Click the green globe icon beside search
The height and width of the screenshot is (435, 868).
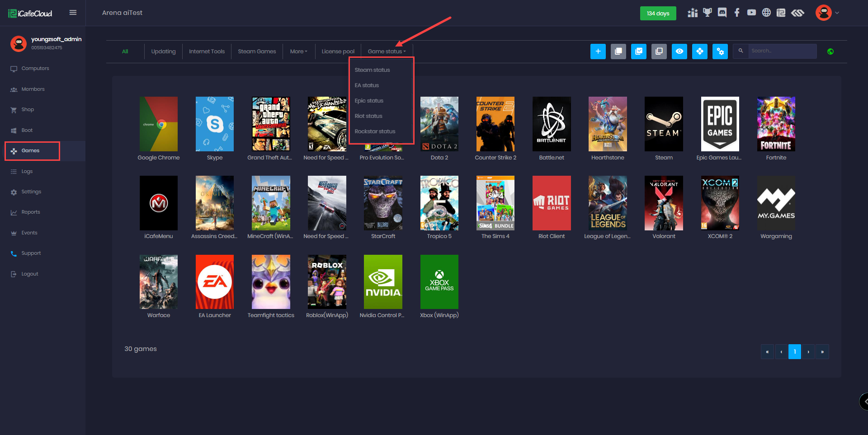pos(830,51)
